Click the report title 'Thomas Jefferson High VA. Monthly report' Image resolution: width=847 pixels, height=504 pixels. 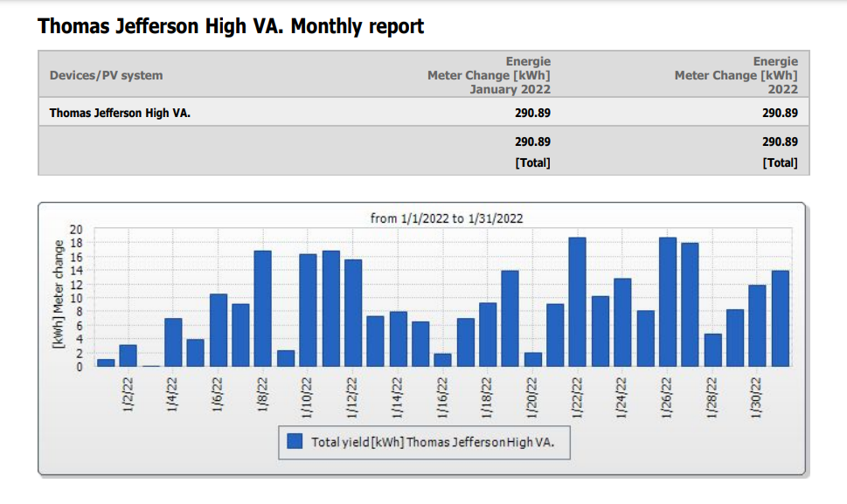pyautogui.click(x=231, y=26)
